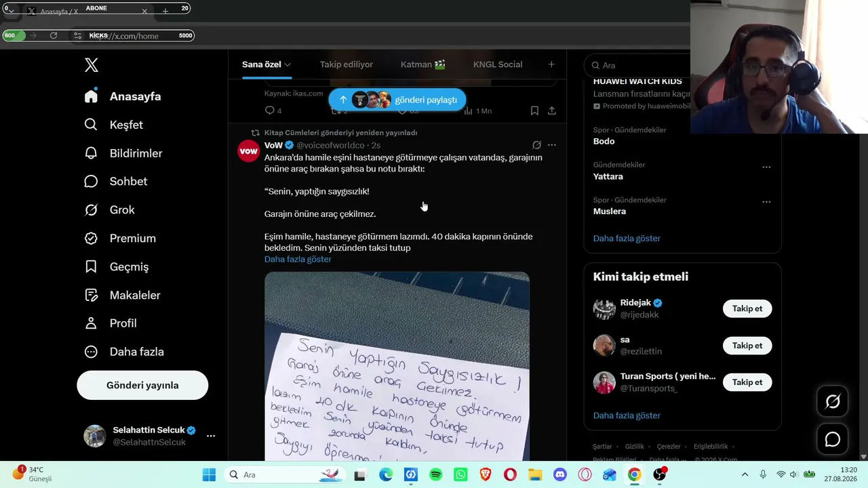Open the Yattara trending topic
This screenshot has width=868, height=488.
pos(608,176)
